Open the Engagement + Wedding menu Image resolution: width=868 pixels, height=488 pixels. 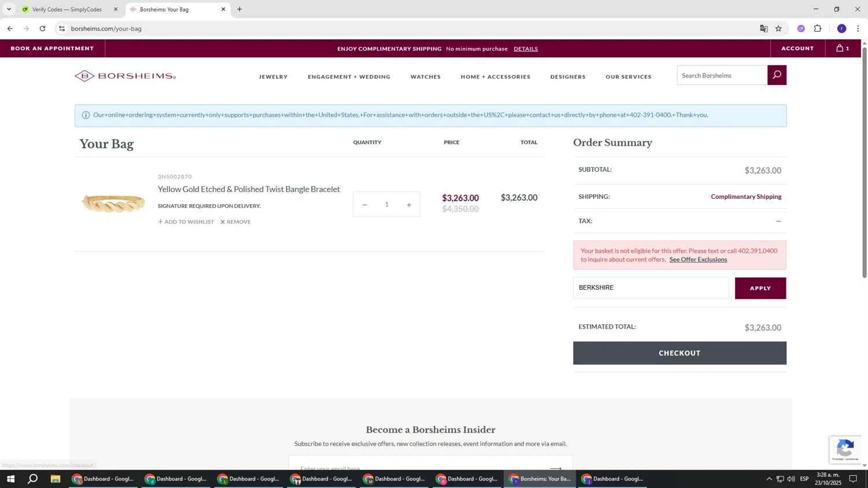click(x=349, y=76)
